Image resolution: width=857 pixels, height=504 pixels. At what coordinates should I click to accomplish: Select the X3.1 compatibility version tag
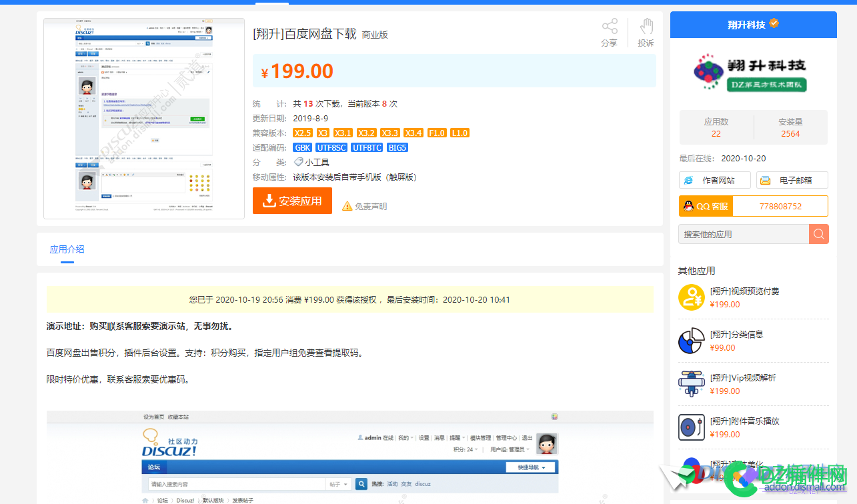[x=343, y=133]
